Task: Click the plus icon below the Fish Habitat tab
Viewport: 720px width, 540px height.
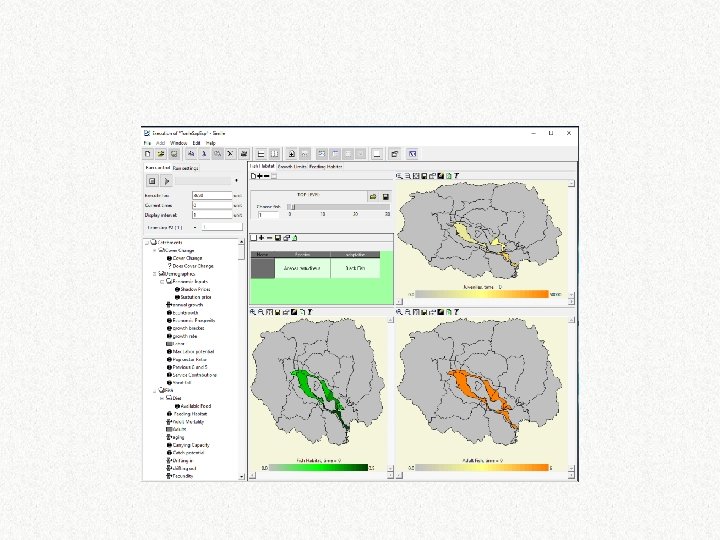Action: pos(260,176)
